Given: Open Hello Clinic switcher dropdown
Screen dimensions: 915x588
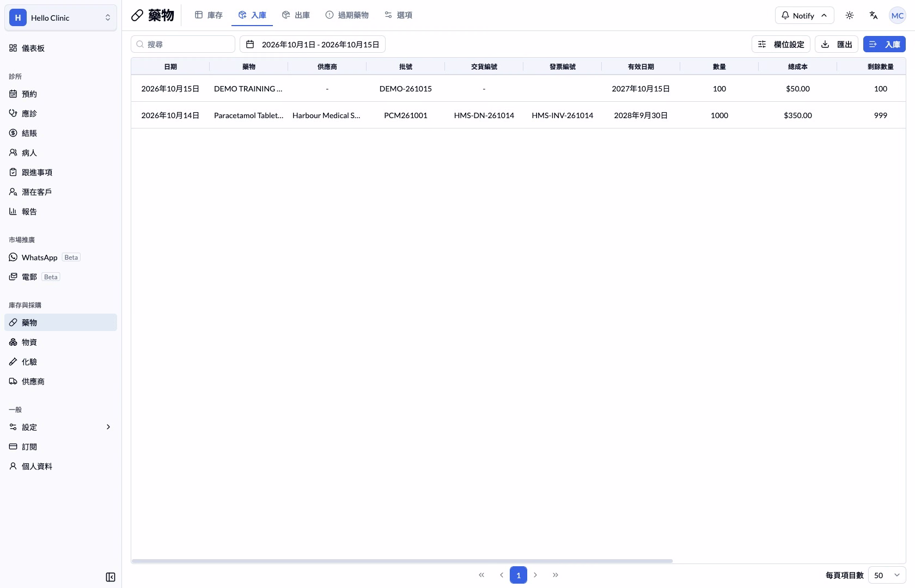Looking at the screenshot, I should tap(60, 17).
